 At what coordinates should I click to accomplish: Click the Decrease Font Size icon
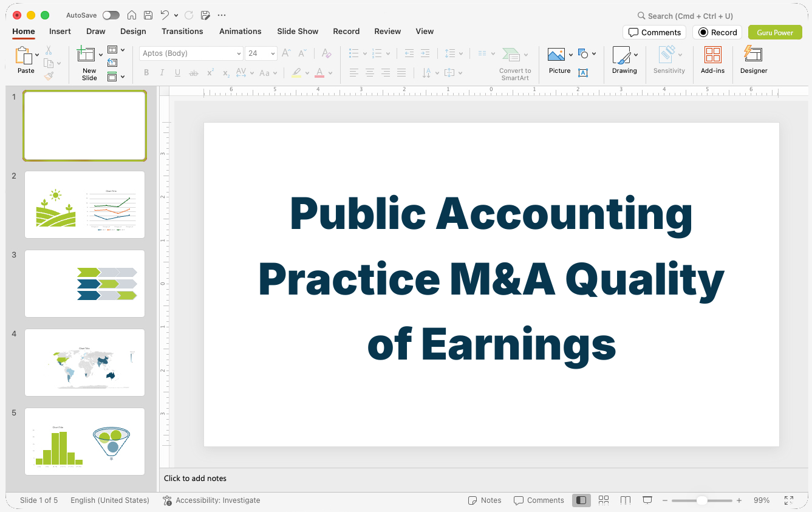click(x=302, y=53)
